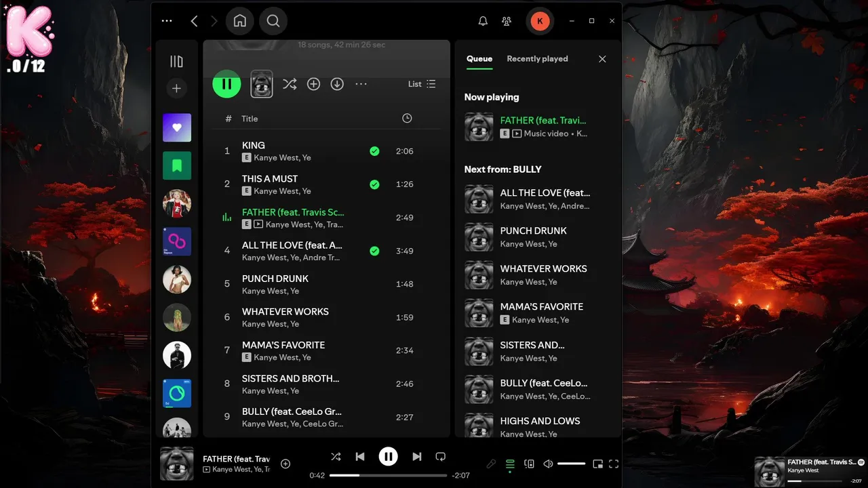Select the PUNCH DRUNK track in list
The height and width of the screenshot is (488, 868).
pyautogui.click(x=326, y=284)
